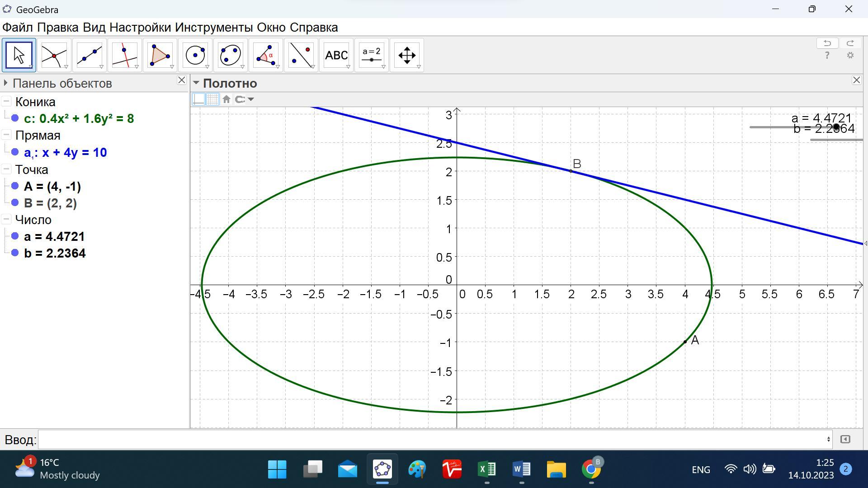Viewport: 868px width, 488px height.
Task: Toggle axes display in the stylebar
Action: coord(198,99)
